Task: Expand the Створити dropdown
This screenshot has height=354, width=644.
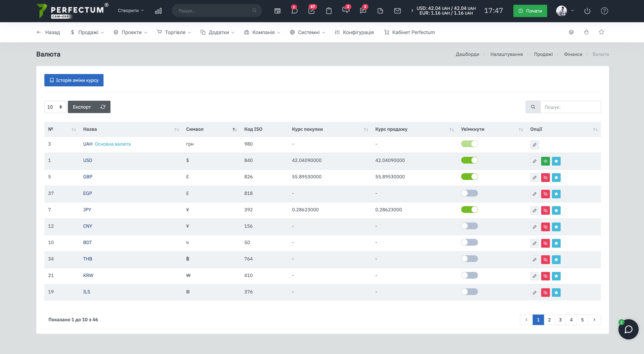Action: [130, 11]
